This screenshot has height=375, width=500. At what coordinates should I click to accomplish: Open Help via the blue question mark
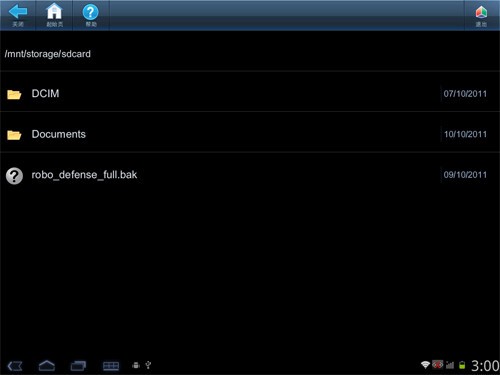point(90,12)
